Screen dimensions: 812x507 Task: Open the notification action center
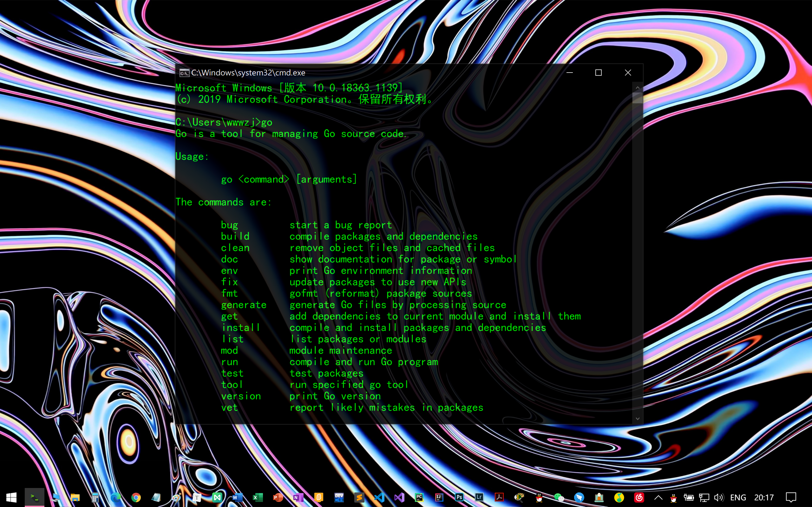[x=791, y=497]
